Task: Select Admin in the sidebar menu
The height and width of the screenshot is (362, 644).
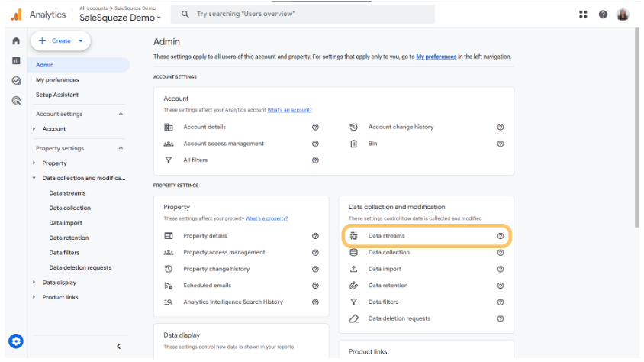Action: click(79, 65)
